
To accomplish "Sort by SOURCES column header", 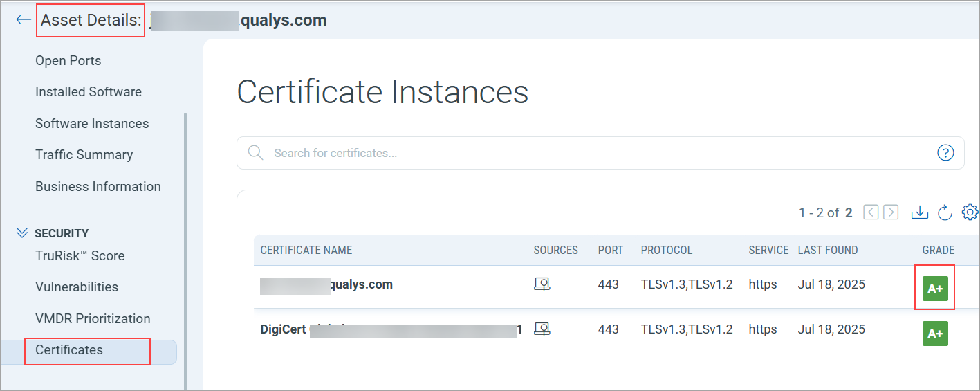I will (x=556, y=250).
